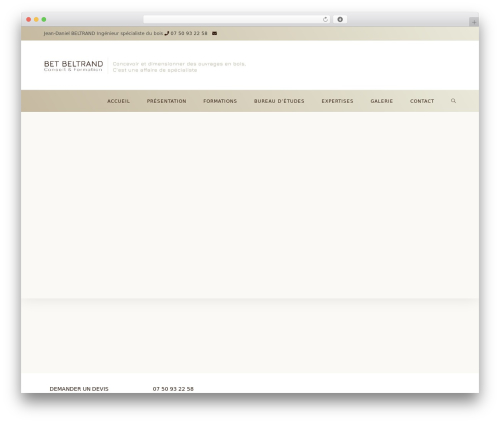Viewport: 500px width, 423px height.
Task: Open a new browser tab with plus button
Action: click(474, 22)
